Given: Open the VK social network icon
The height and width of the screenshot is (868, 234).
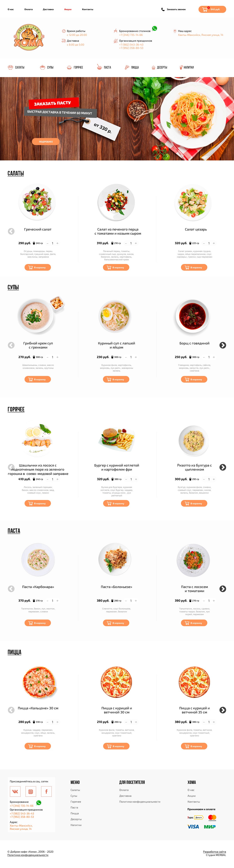Looking at the screenshot, I should point(15,791).
